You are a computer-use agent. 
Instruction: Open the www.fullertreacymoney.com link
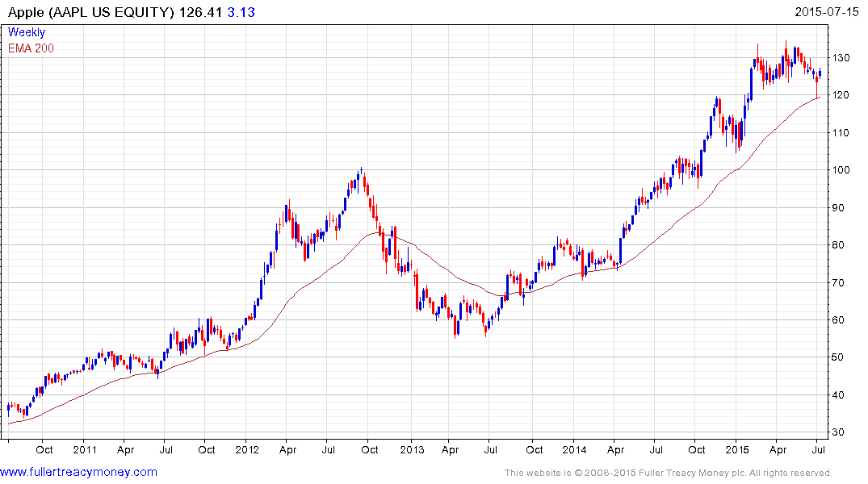[x=78, y=472]
